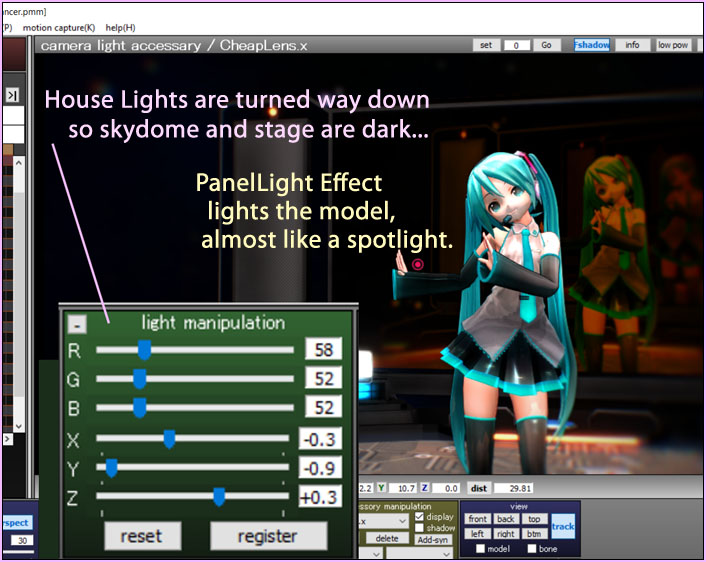Image resolution: width=706 pixels, height=562 pixels.
Task: Enable the shadow checkbox
Action: tap(419, 527)
